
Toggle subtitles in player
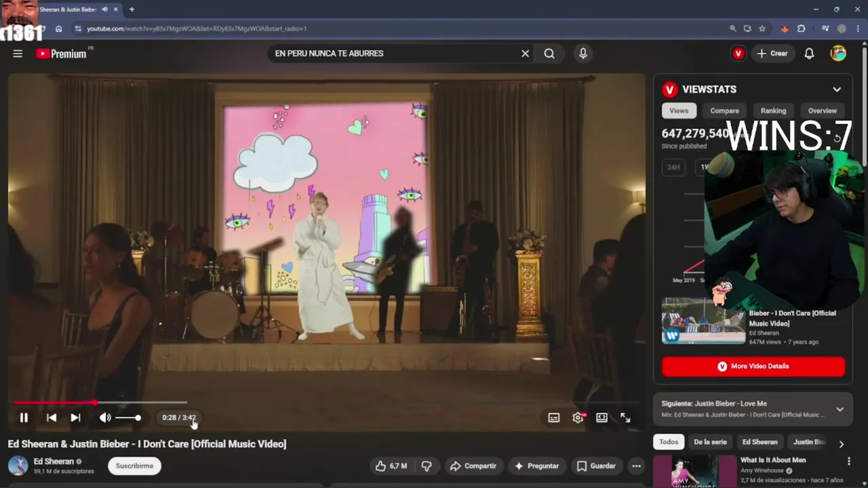pyautogui.click(x=554, y=418)
